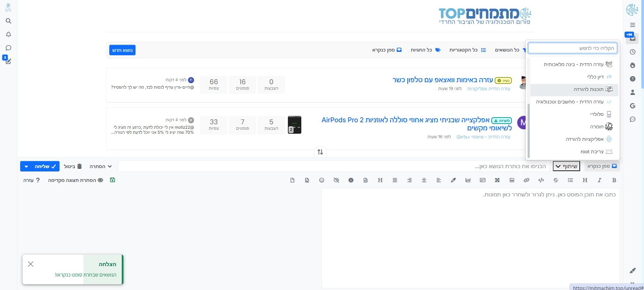This screenshot has width=644, height=290.
Task: Focus the category search field הקלידו כדי לחפש
Action: pos(573,48)
